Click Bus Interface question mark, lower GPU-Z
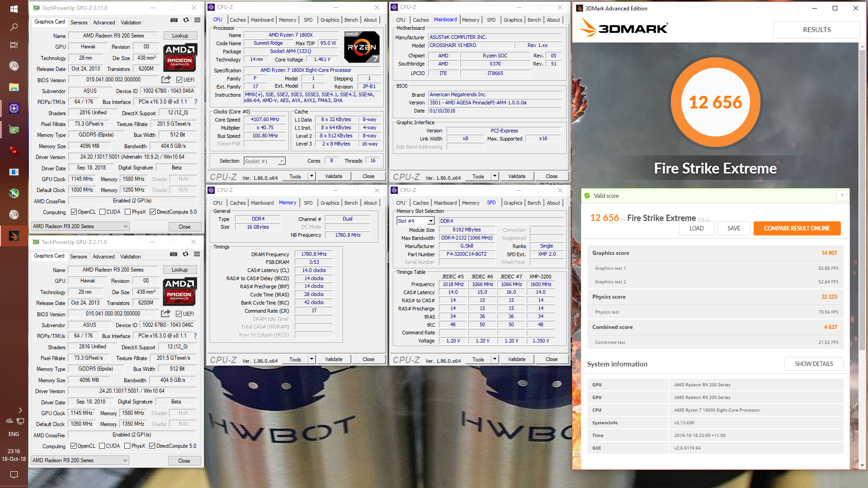868x488 pixels. (x=195, y=336)
